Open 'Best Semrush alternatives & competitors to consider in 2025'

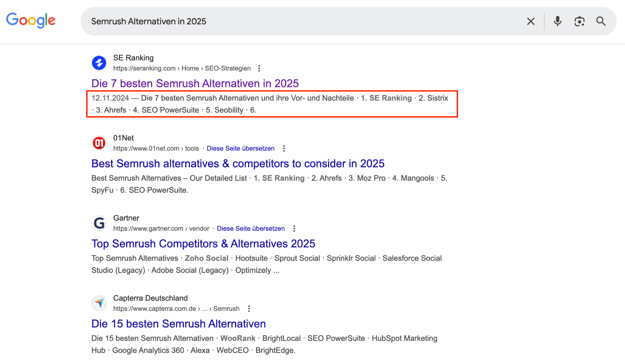(x=238, y=163)
